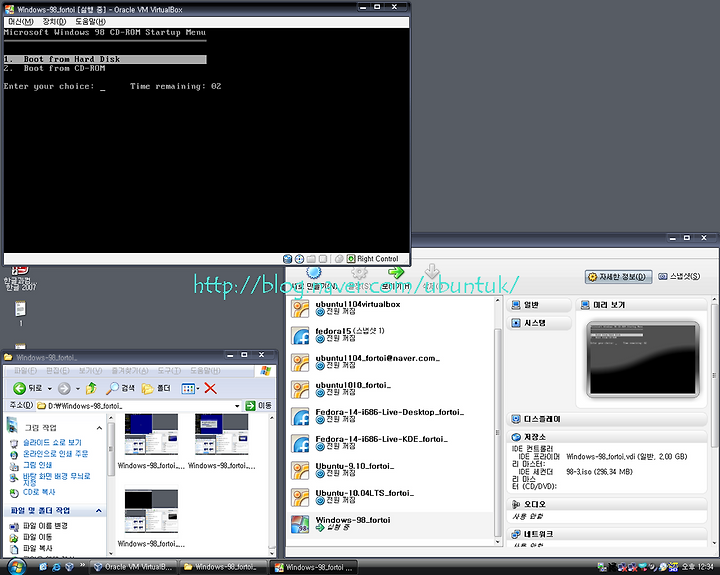This screenshot has width=720, height=575.
Task: Open the Favorites (즐겨찾기) menu in Explorer
Action: click(x=130, y=371)
